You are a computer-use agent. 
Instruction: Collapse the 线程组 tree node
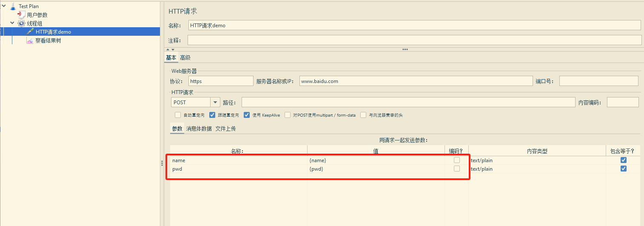[12, 23]
